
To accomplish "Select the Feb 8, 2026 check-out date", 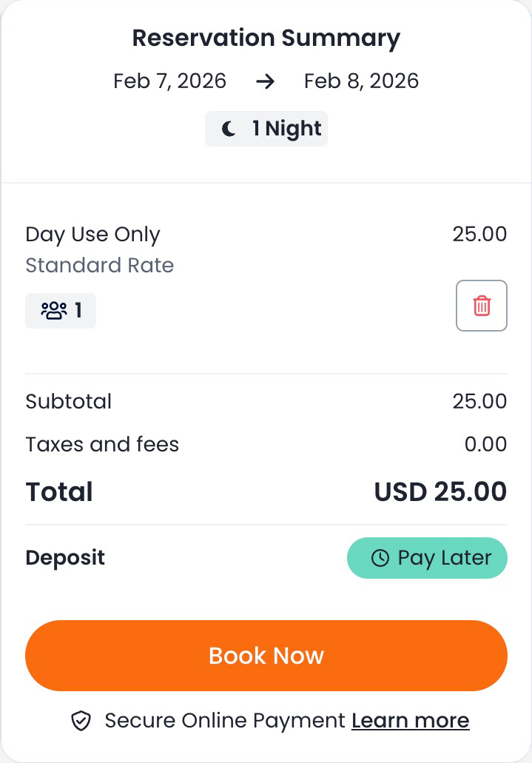I will pos(361,81).
